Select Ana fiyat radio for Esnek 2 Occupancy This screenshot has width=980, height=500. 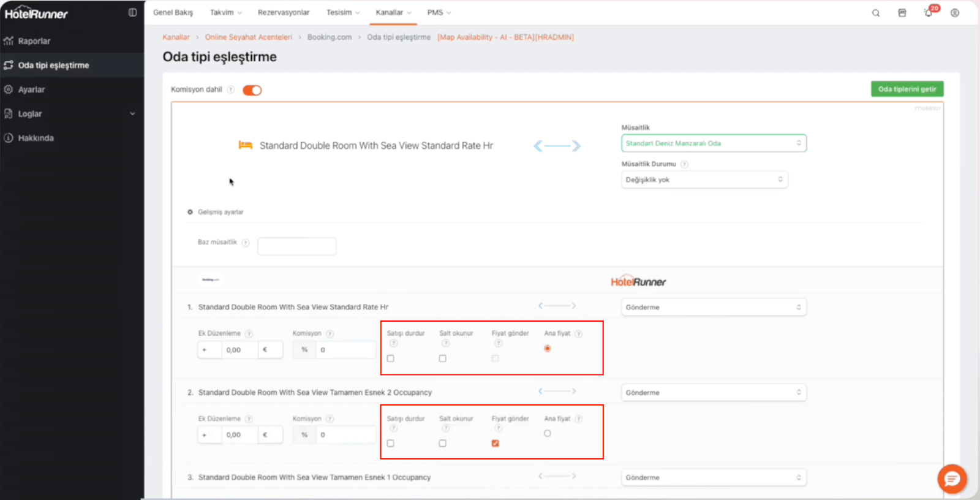coord(548,433)
